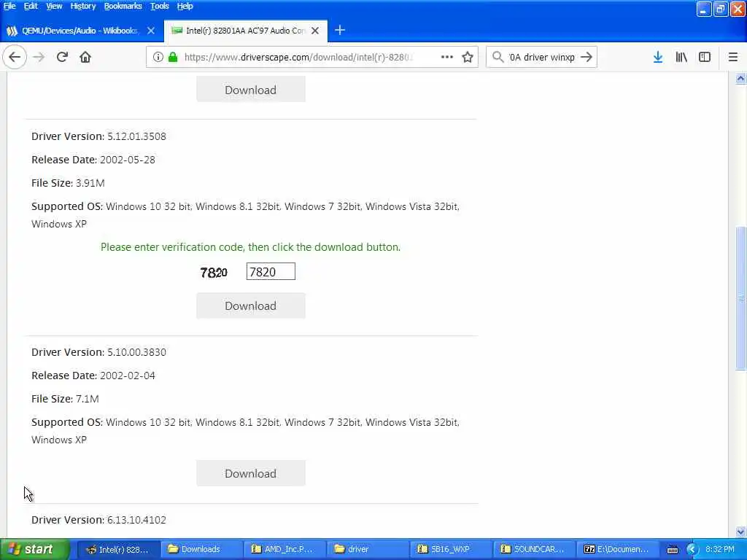The width and height of the screenshot is (747, 560).
Task: Click the 7820 captcha image
Action: pyautogui.click(x=214, y=273)
